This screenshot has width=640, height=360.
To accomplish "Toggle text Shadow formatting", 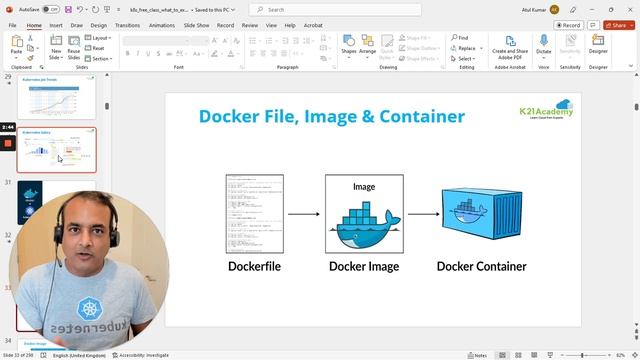I will click(158, 53).
